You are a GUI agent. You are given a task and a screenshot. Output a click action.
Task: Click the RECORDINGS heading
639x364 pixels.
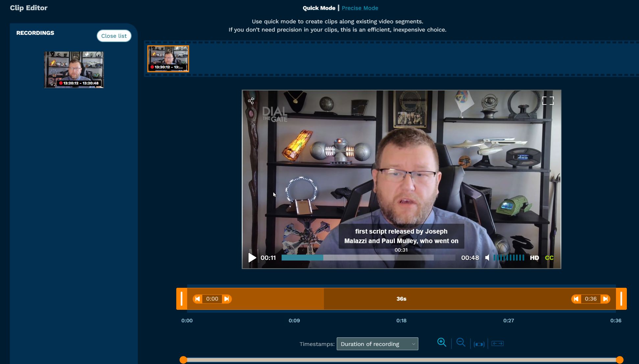[x=35, y=33]
